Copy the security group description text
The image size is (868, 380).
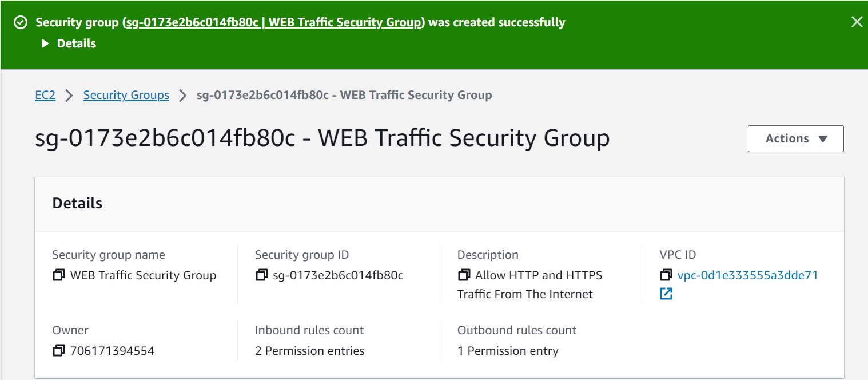(463, 275)
